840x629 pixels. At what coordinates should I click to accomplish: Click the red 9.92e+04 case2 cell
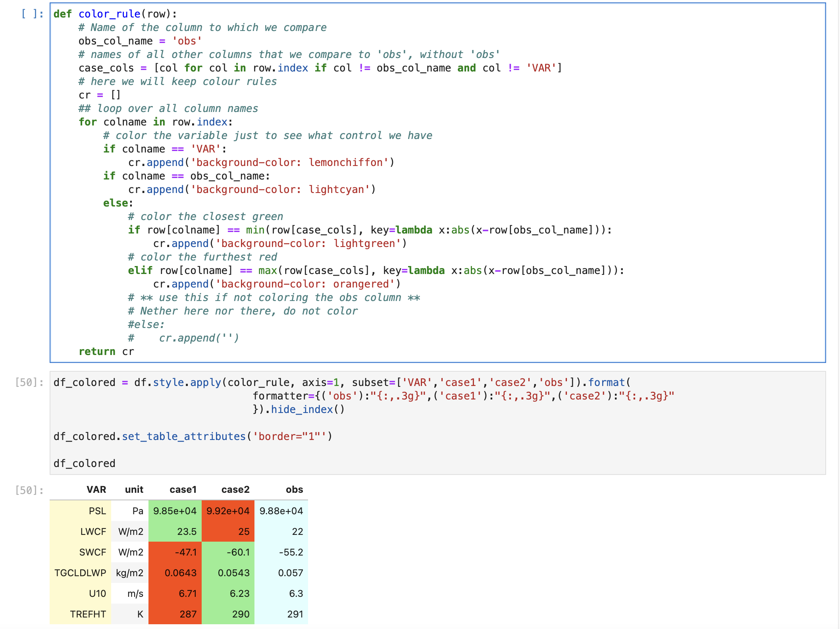click(228, 511)
